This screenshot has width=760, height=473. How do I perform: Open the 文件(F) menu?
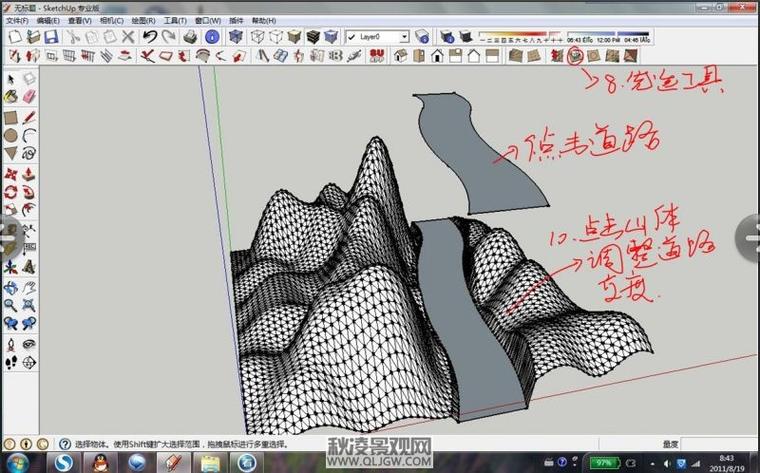(x=17, y=20)
